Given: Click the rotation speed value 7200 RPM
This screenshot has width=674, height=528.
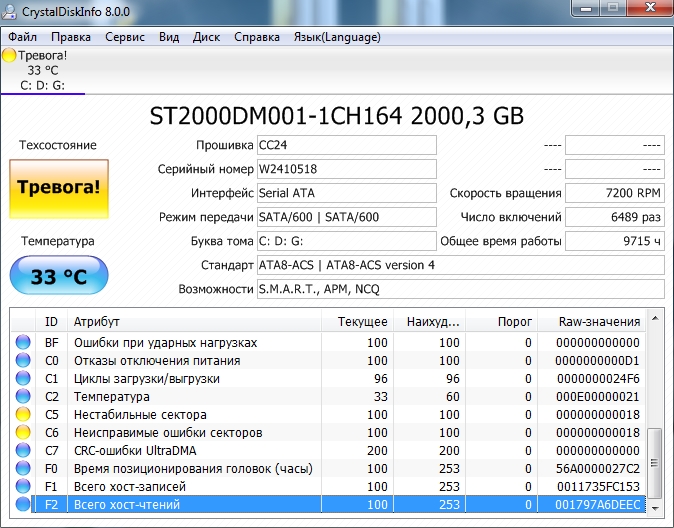Looking at the screenshot, I should click(x=615, y=193).
